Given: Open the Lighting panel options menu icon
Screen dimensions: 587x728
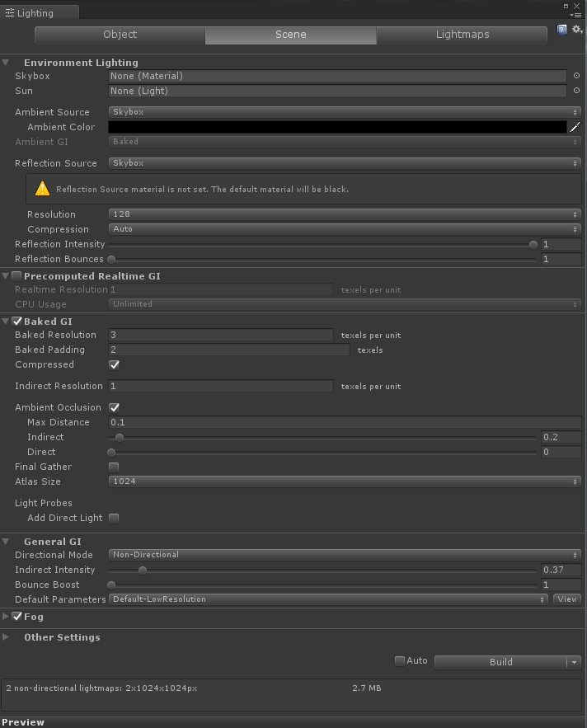Looking at the screenshot, I should point(577,16).
